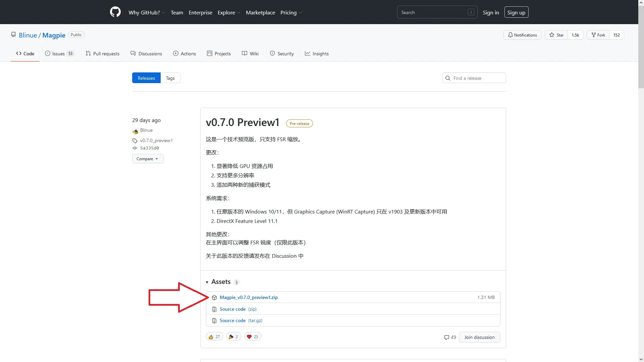Screen dimensions: 644x362
Task: View the 1.5k stargazers count
Action: pos(575,35)
